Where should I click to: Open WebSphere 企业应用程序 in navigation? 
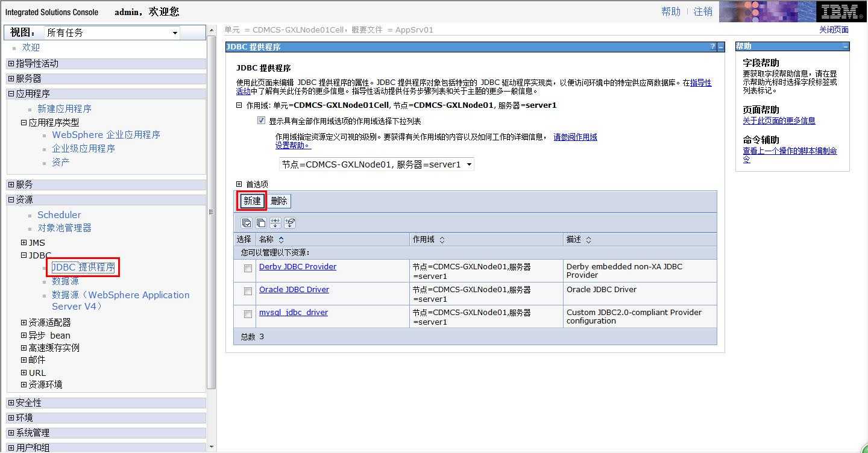[x=106, y=135]
